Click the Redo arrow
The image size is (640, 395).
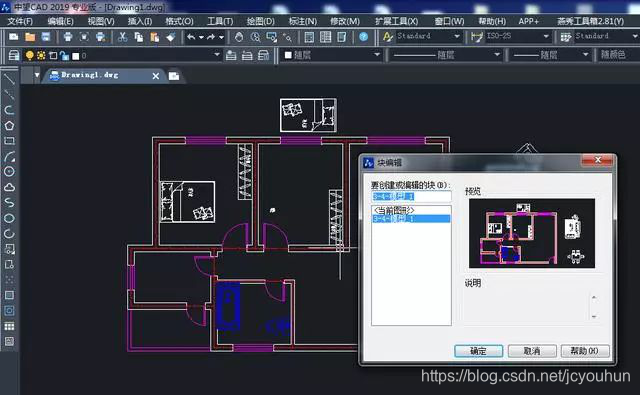point(211,37)
